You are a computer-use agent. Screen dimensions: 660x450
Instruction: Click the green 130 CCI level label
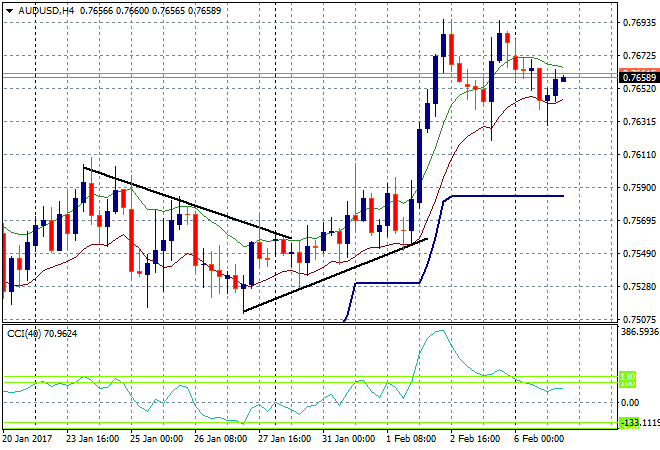(628, 376)
